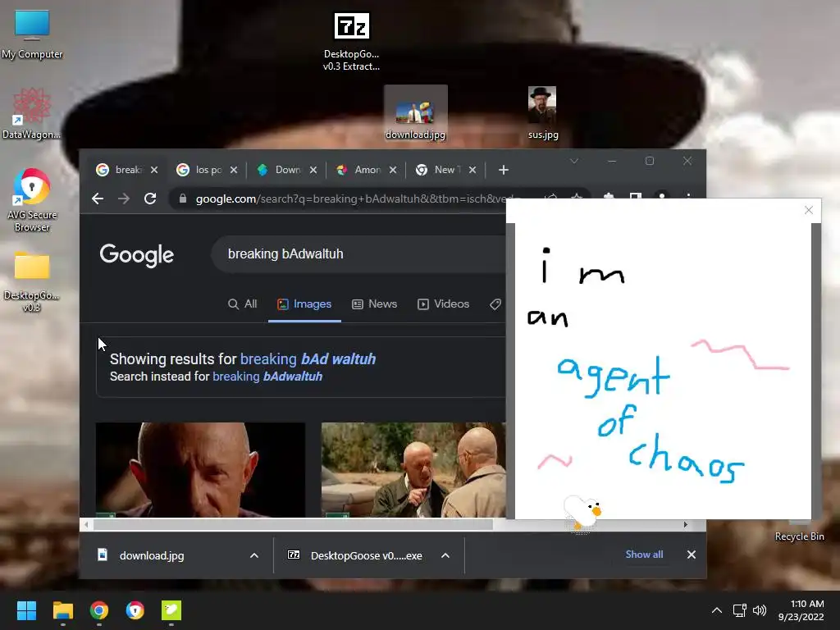Open a new Chrome tab with plus button

click(x=503, y=170)
